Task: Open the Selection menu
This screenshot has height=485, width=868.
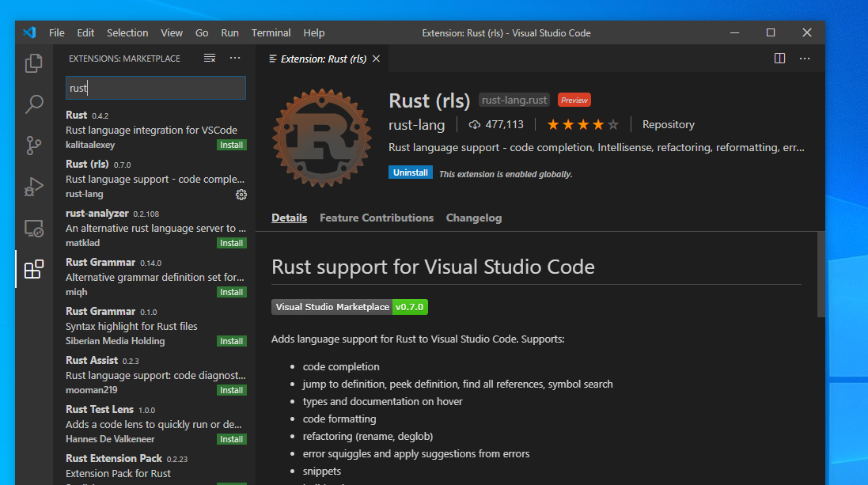Action: [127, 32]
